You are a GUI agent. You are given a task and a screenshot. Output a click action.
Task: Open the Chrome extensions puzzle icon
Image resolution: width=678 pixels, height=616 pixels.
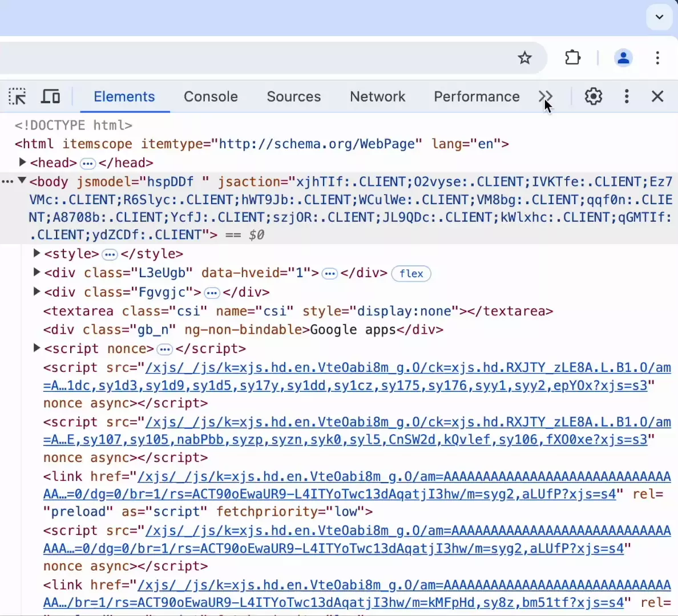572,58
